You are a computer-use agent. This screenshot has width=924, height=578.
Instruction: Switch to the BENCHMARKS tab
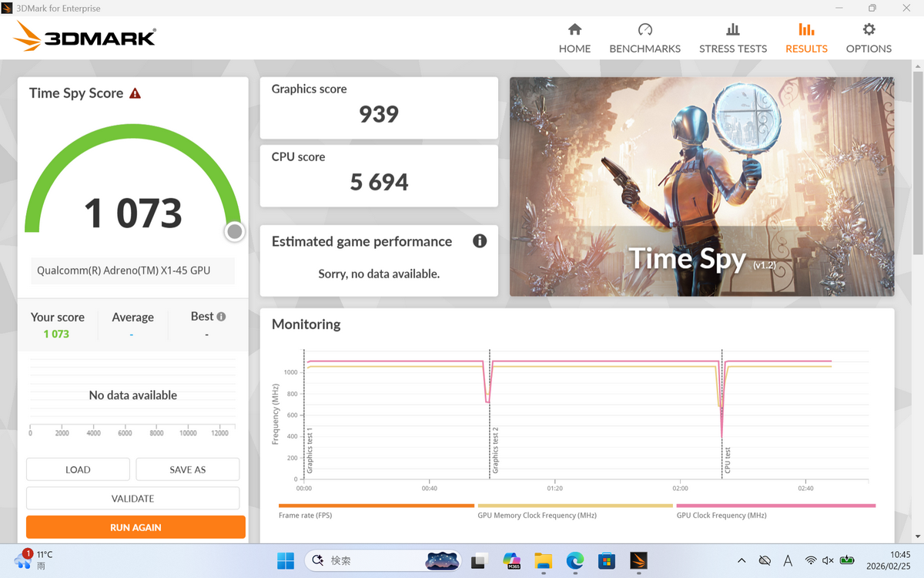[x=644, y=39]
